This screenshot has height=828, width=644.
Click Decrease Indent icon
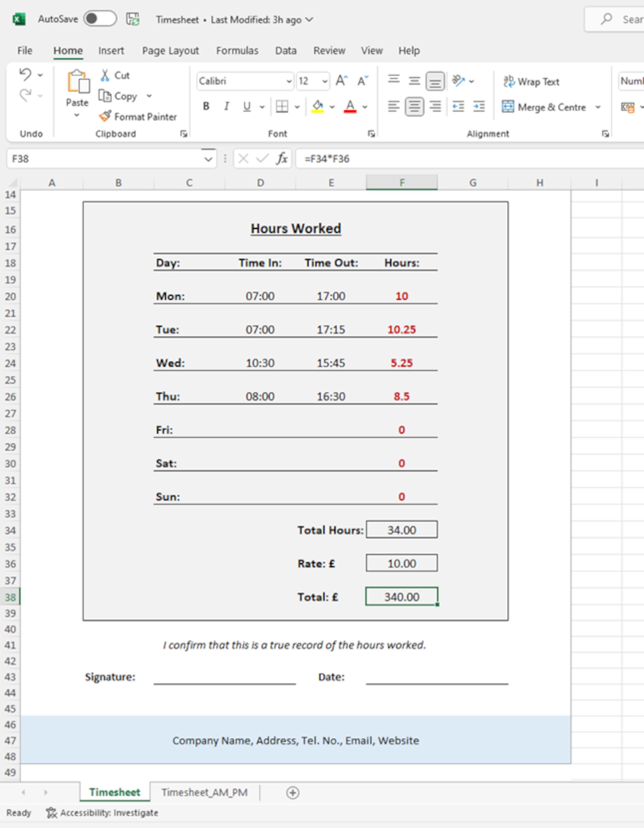coord(459,107)
